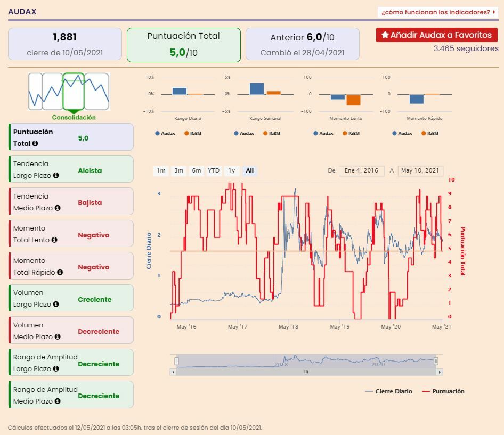This screenshot has width=504, height=435.
Task: Click the end date field May 10, 2021
Action: click(420, 170)
